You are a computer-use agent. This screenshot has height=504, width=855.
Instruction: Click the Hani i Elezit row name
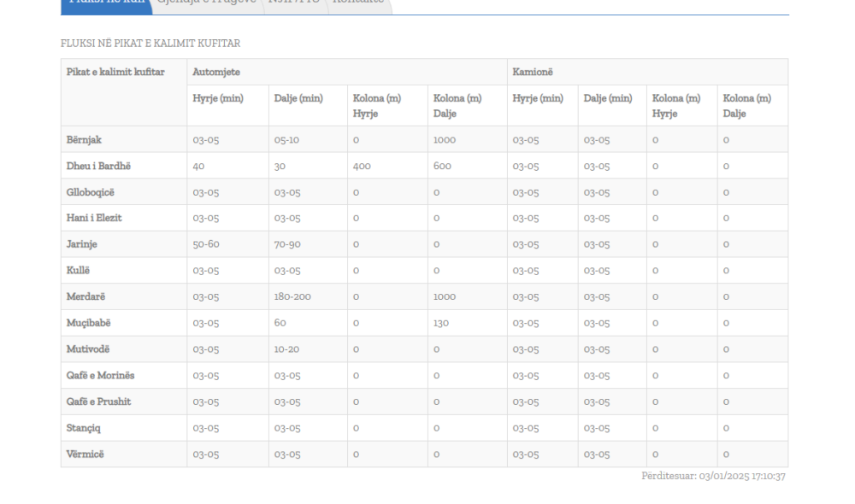click(95, 218)
